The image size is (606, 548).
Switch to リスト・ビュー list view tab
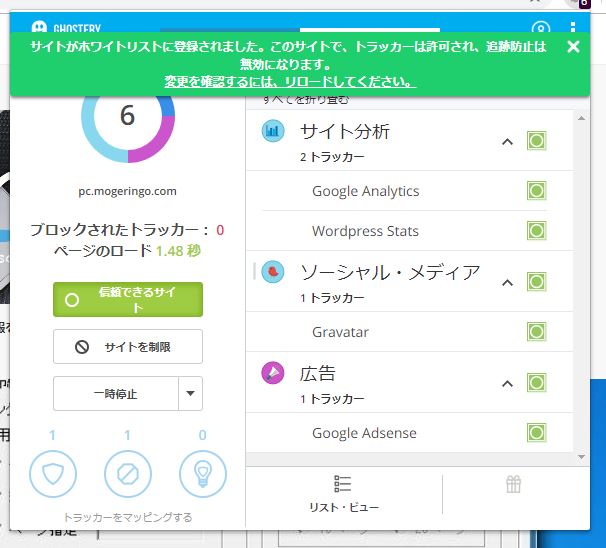pos(344,494)
